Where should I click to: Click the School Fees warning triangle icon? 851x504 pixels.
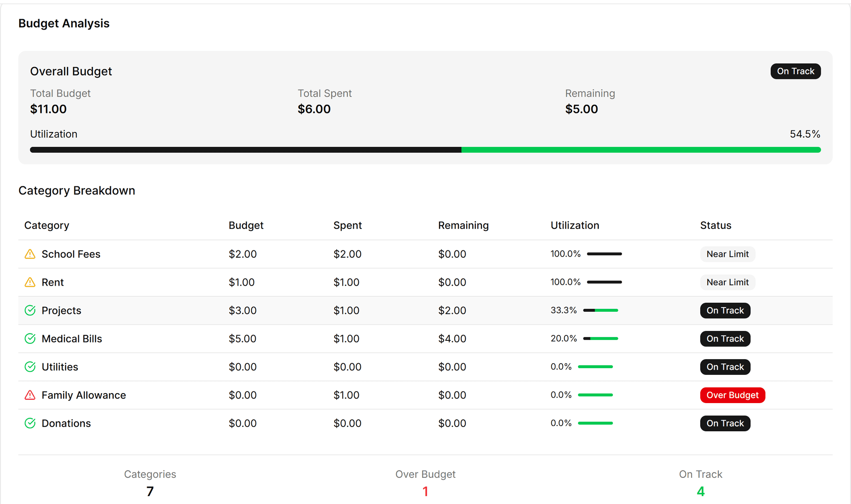point(30,254)
